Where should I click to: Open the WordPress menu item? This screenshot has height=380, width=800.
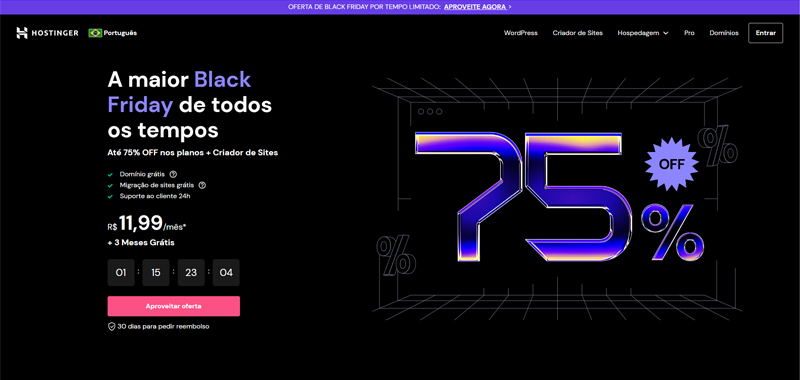[x=520, y=33]
